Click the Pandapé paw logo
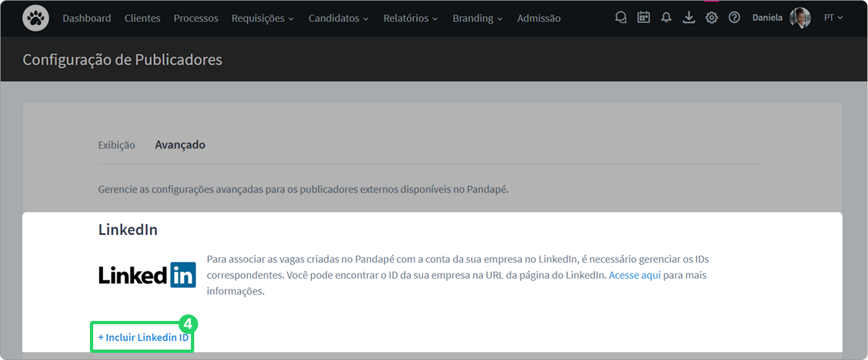This screenshot has height=360, width=868. 36,18
